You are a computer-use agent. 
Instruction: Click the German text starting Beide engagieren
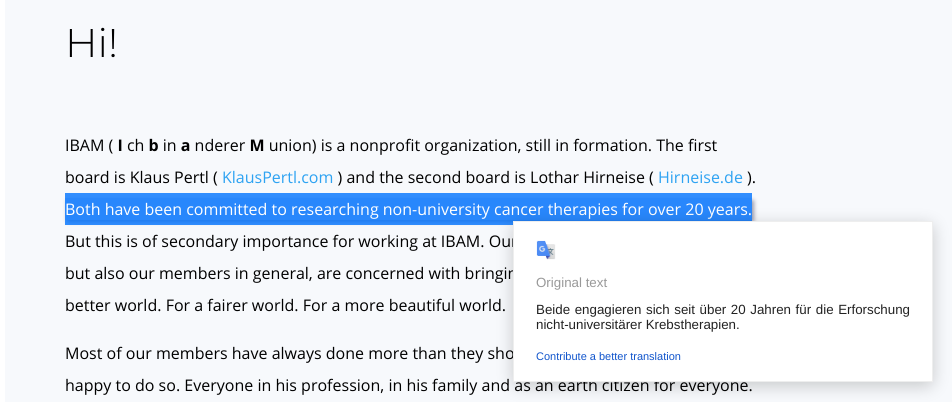coord(722,317)
